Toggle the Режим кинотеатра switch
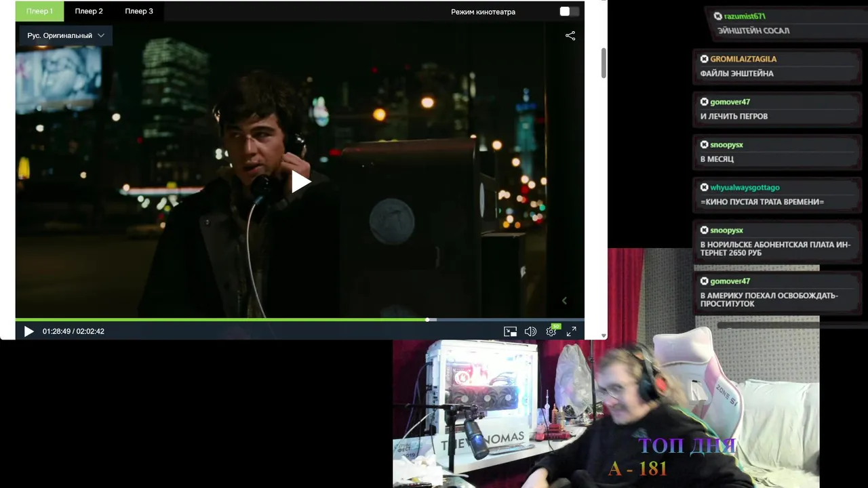 pos(569,12)
